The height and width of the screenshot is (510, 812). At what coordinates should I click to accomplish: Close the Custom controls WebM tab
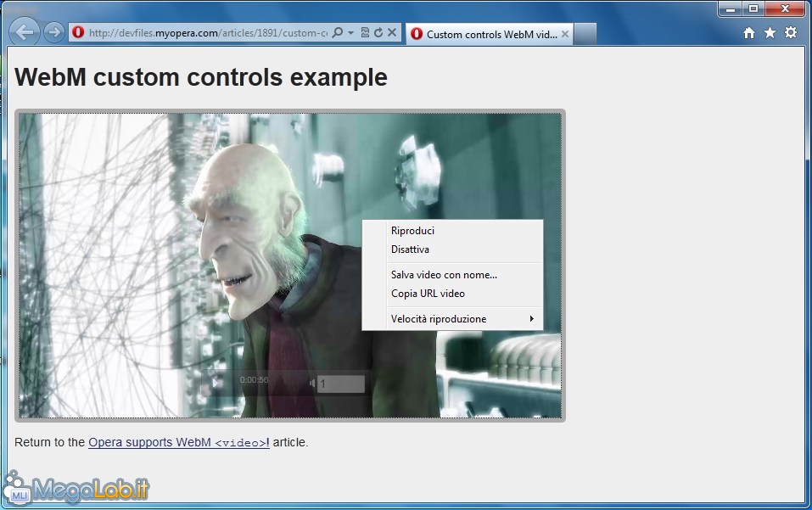point(566,34)
